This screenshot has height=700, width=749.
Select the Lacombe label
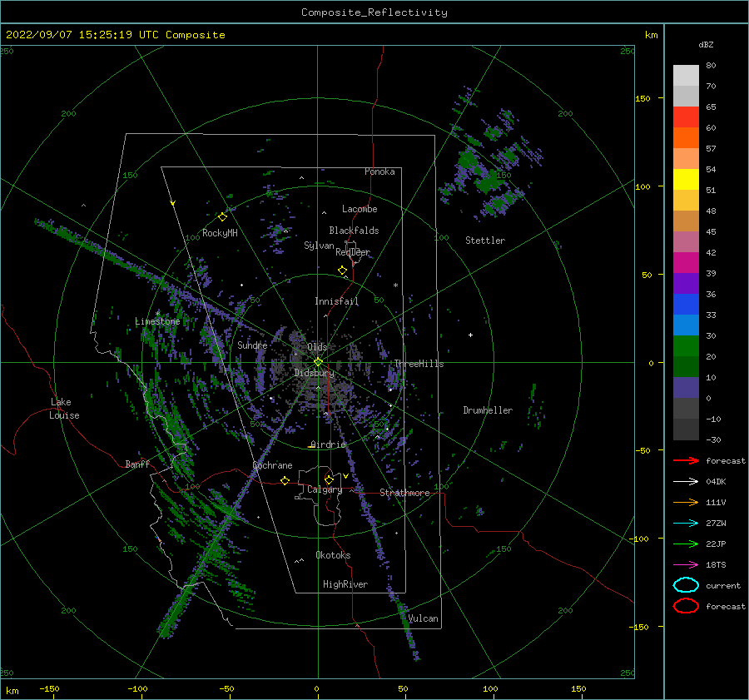point(360,209)
